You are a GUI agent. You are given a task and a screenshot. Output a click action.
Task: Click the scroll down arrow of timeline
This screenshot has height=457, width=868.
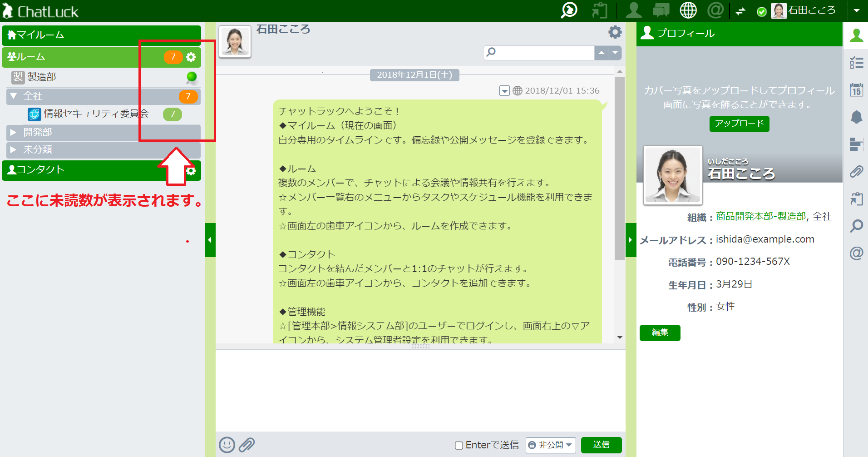(x=620, y=338)
